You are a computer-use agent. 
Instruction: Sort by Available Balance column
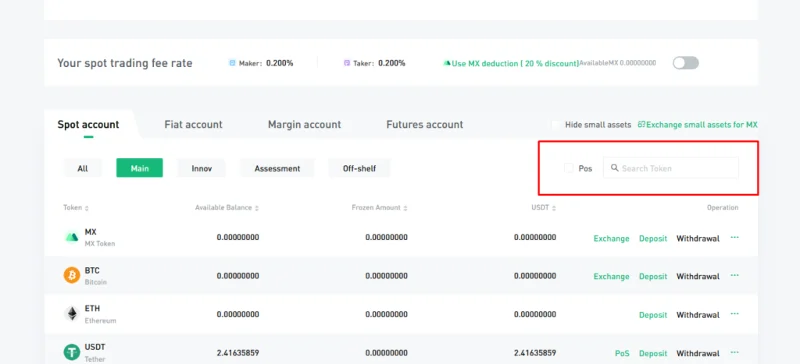pyautogui.click(x=227, y=208)
